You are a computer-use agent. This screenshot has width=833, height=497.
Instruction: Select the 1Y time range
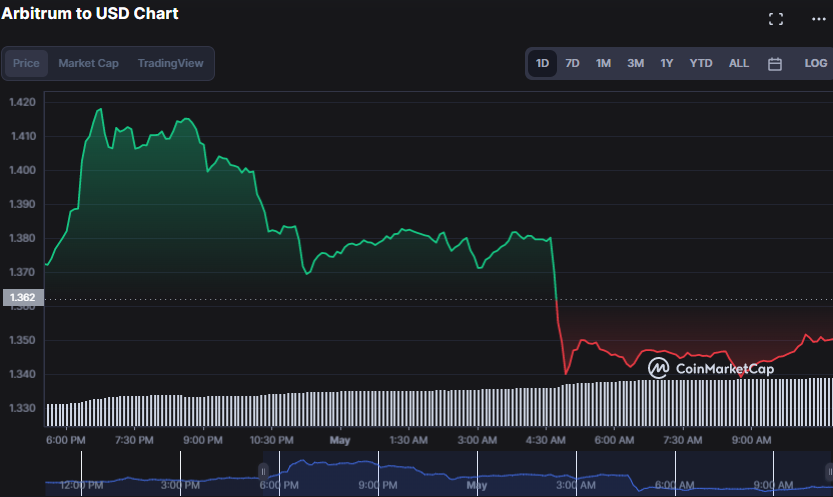click(666, 63)
